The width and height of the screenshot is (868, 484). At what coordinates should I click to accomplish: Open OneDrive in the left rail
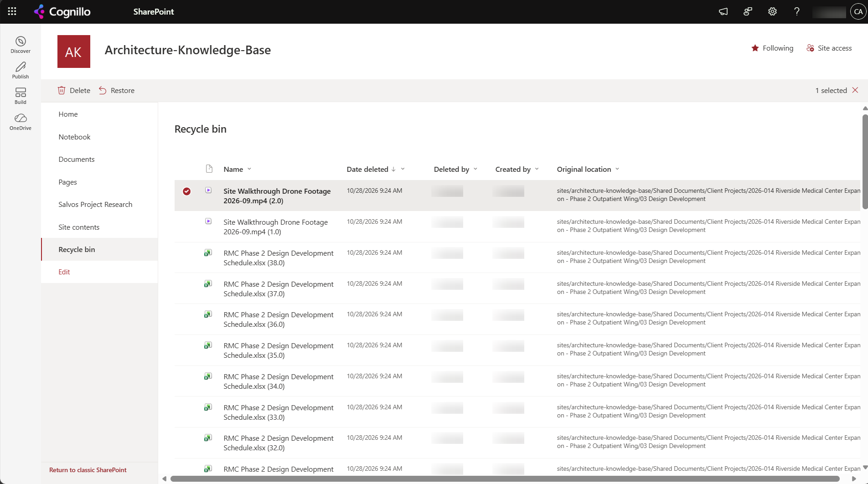click(21, 122)
